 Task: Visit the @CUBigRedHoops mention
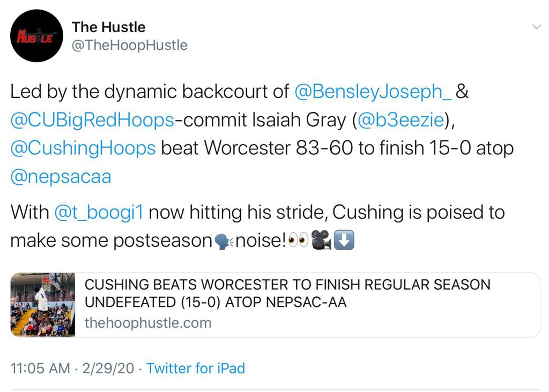pyautogui.click(x=92, y=120)
